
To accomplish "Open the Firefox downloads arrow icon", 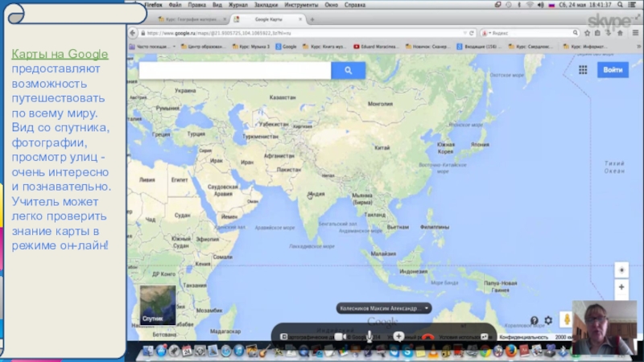I will (609, 33).
